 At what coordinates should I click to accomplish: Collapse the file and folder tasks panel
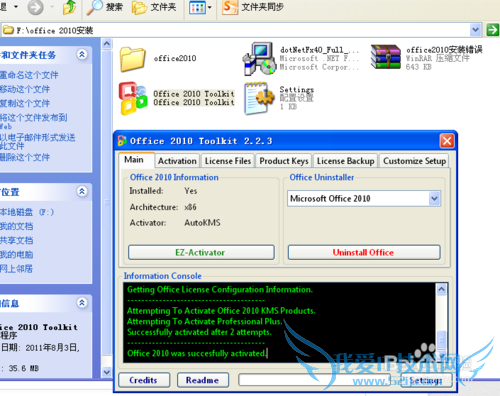click(x=82, y=54)
